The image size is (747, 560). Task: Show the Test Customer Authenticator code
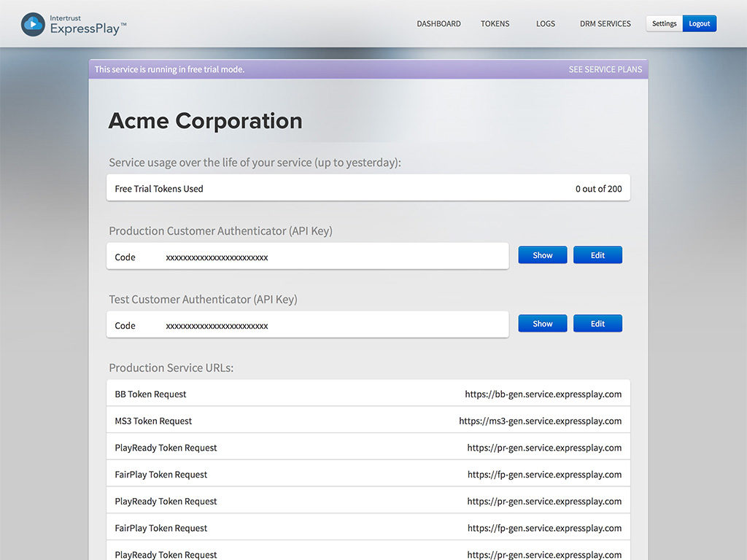coord(543,324)
